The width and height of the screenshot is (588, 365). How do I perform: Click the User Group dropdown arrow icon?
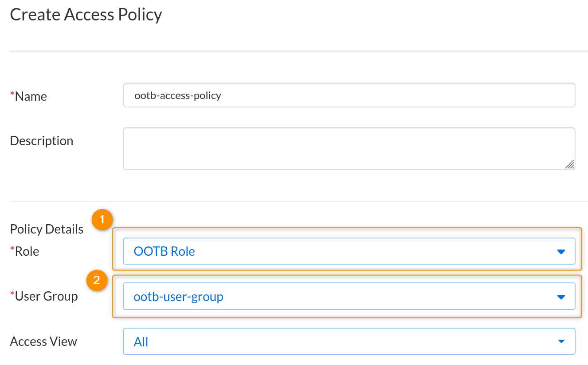coord(561,297)
